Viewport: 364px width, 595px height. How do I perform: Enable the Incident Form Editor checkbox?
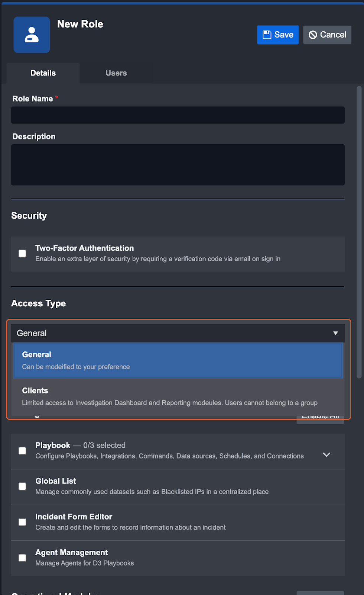[x=23, y=522]
